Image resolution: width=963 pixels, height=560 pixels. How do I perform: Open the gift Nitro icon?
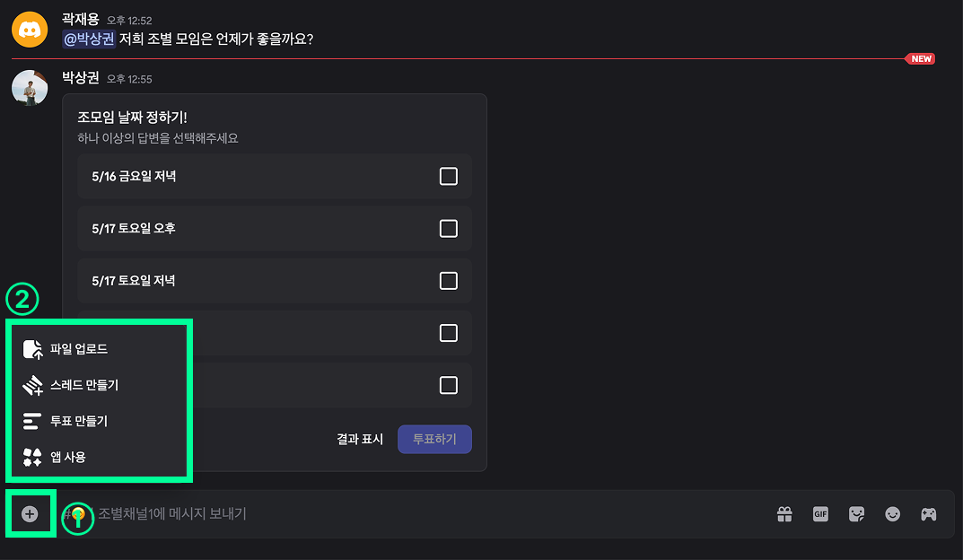point(784,514)
